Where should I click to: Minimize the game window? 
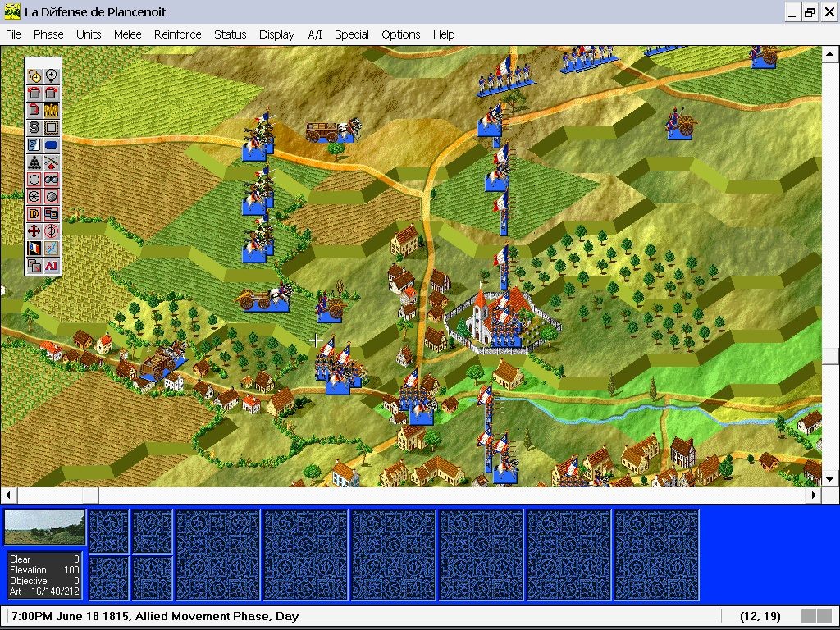pyautogui.click(x=792, y=11)
